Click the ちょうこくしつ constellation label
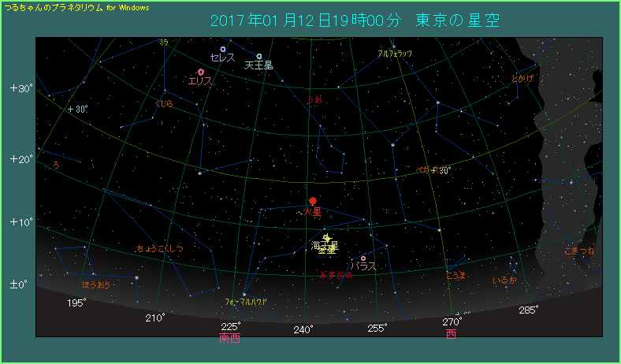The height and width of the screenshot is (364, 621). (x=159, y=248)
